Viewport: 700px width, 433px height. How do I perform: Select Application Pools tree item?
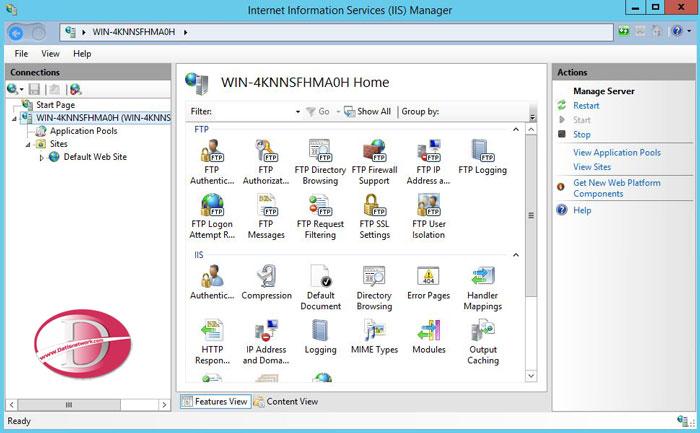(83, 131)
